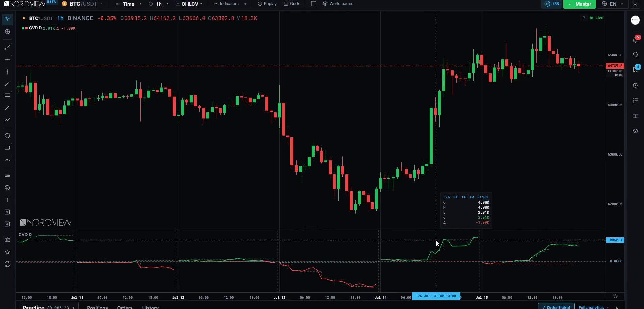Image resolution: width=644 pixels, height=309 pixels.
Task: Select the horizontal line tool
Action: 7,59
